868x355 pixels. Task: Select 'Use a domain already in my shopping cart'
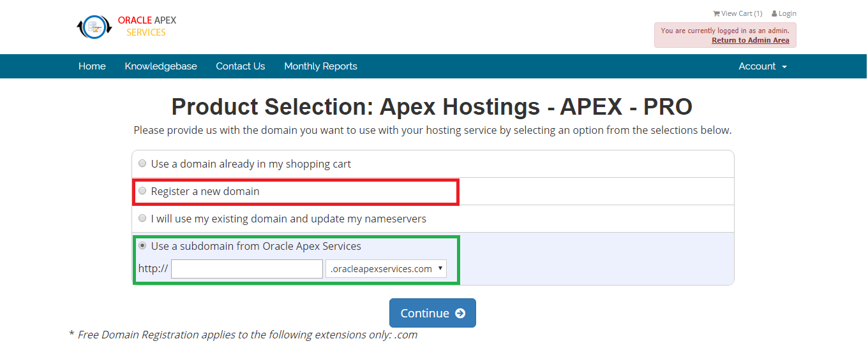tap(142, 163)
